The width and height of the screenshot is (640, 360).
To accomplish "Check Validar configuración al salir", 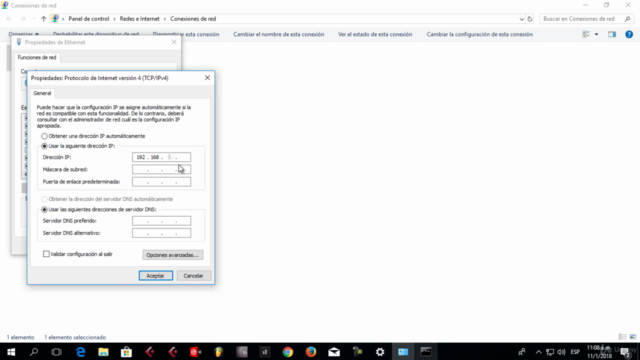I will click(x=46, y=254).
